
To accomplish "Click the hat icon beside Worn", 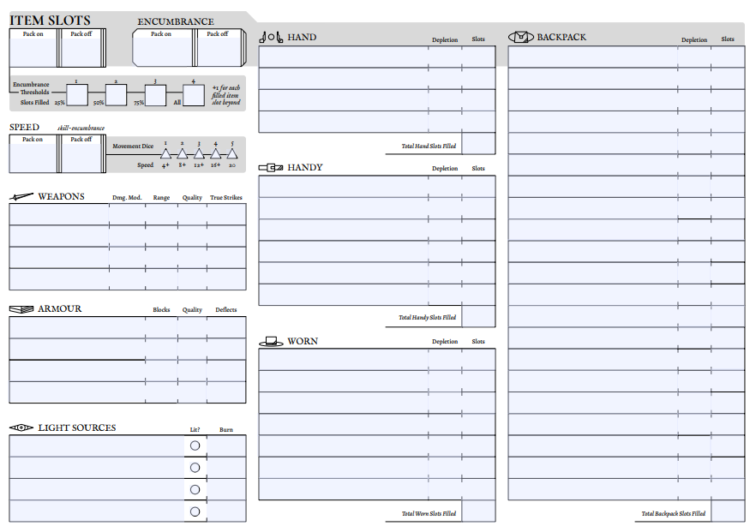I will (271, 341).
